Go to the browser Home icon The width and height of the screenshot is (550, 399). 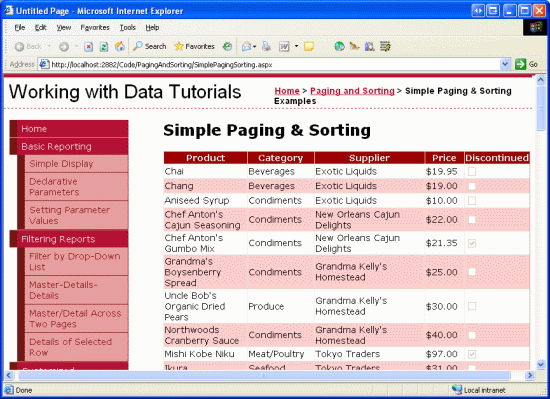tap(120, 46)
